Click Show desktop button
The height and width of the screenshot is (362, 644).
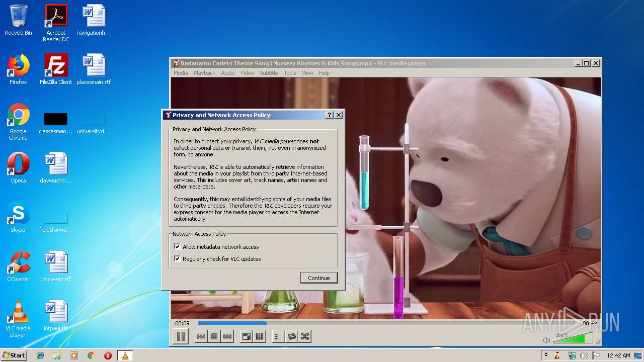[639, 355]
